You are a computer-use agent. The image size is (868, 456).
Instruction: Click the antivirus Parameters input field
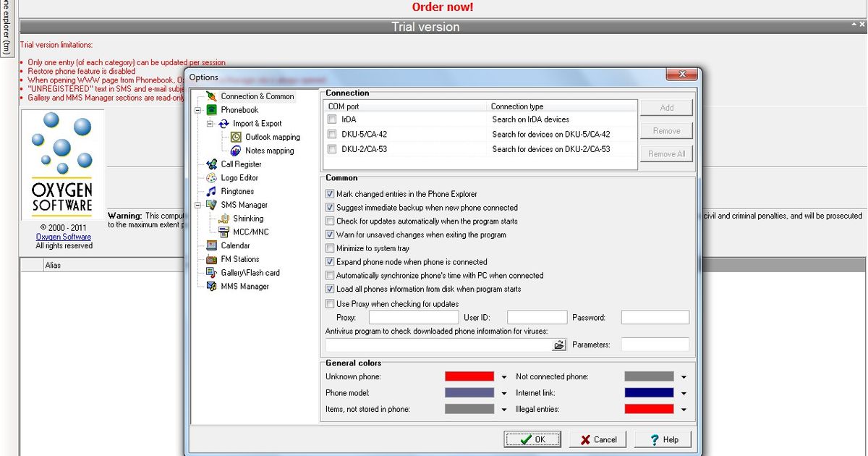pyautogui.click(x=655, y=345)
